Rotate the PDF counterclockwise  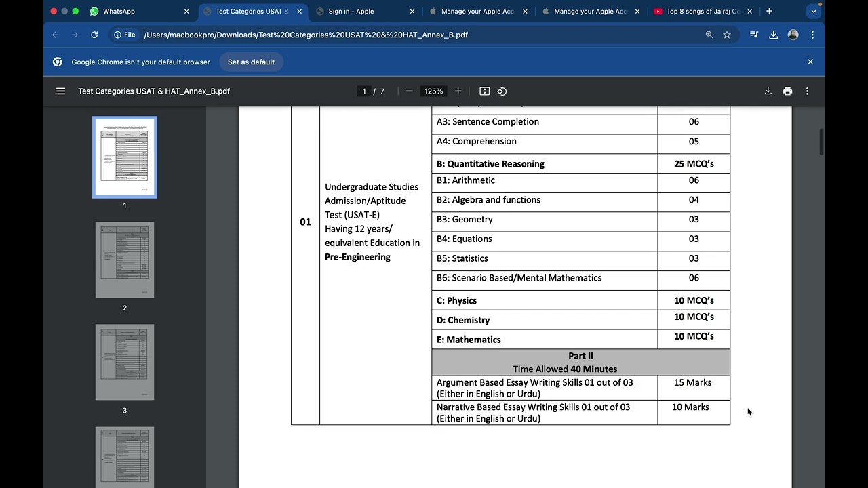point(502,91)
